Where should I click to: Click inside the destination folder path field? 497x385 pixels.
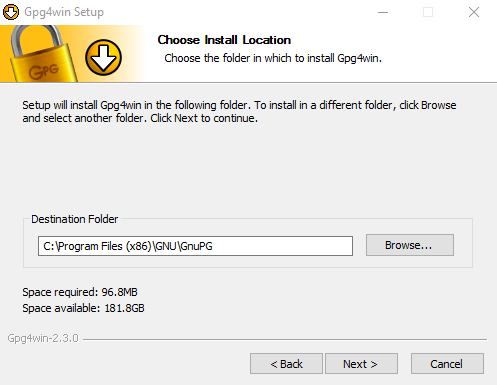pyautogui.click(x=195, y=246)
